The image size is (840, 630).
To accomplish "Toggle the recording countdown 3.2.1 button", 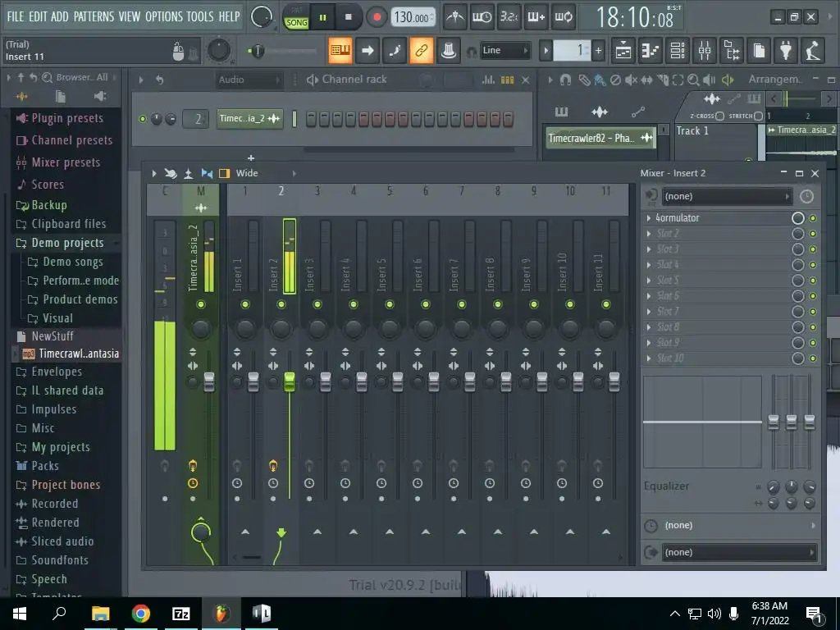I will (x=509, y=17).
